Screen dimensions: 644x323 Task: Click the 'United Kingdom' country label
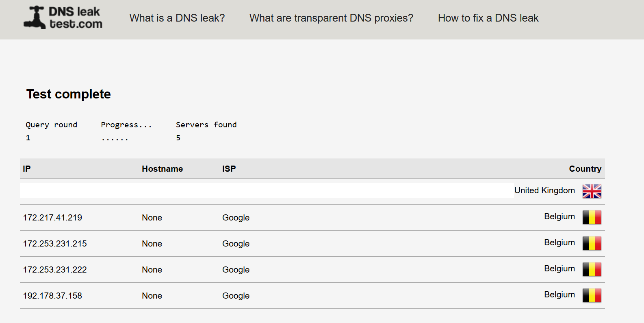pyautogui.click(x=544, y=190)
